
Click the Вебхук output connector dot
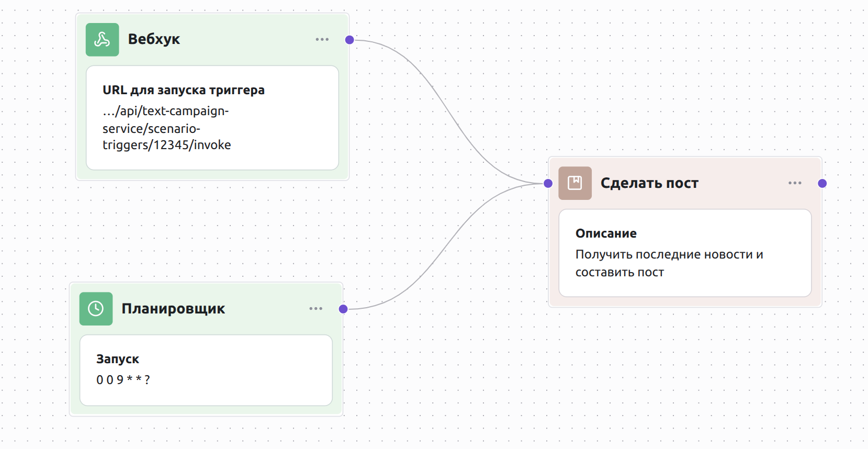350,40
